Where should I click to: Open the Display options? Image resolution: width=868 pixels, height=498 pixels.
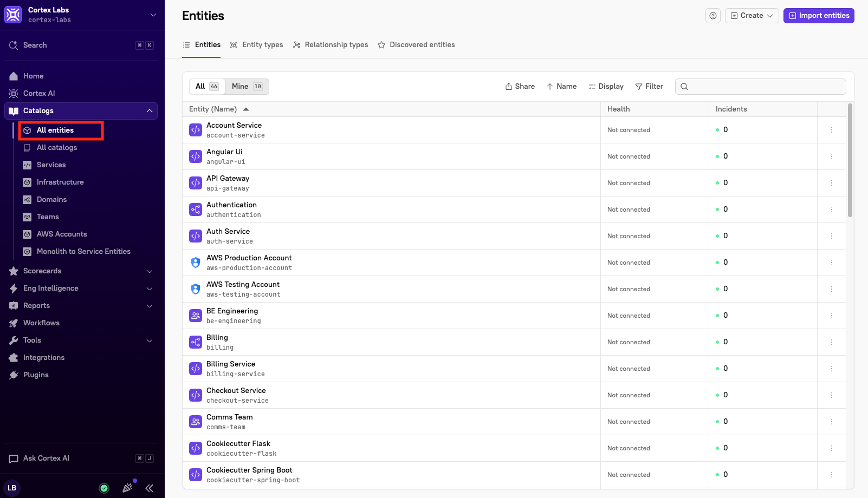click(606, 87)
